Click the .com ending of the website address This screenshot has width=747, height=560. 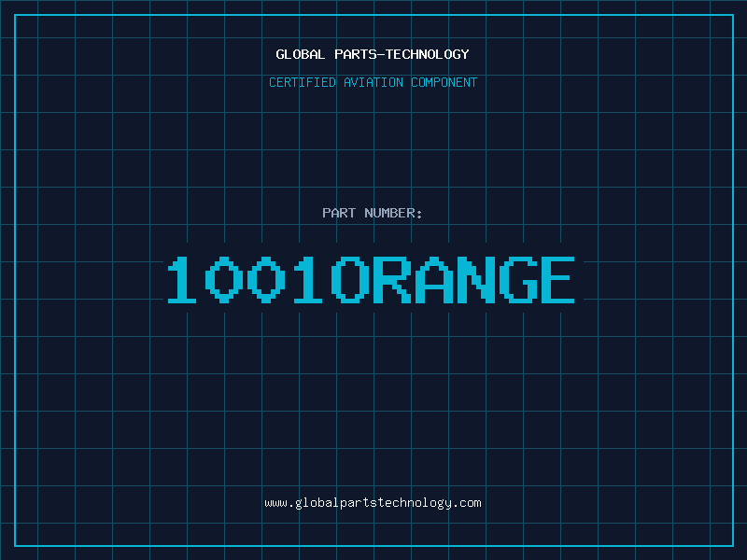tap(467, 502)
